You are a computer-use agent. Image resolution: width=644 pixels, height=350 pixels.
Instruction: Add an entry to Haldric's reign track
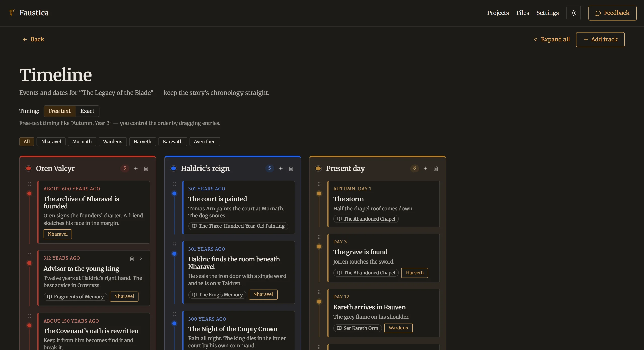(280, 168)
